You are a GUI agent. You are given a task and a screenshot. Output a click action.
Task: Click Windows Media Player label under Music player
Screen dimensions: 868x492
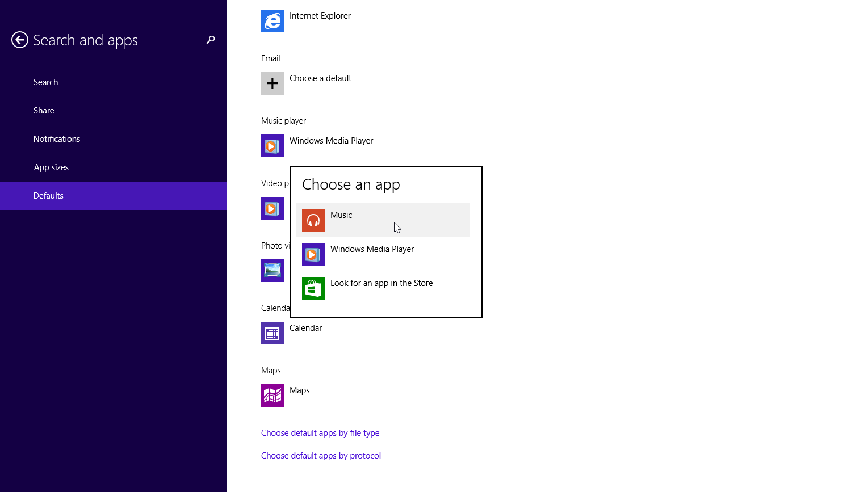(331, 141)
